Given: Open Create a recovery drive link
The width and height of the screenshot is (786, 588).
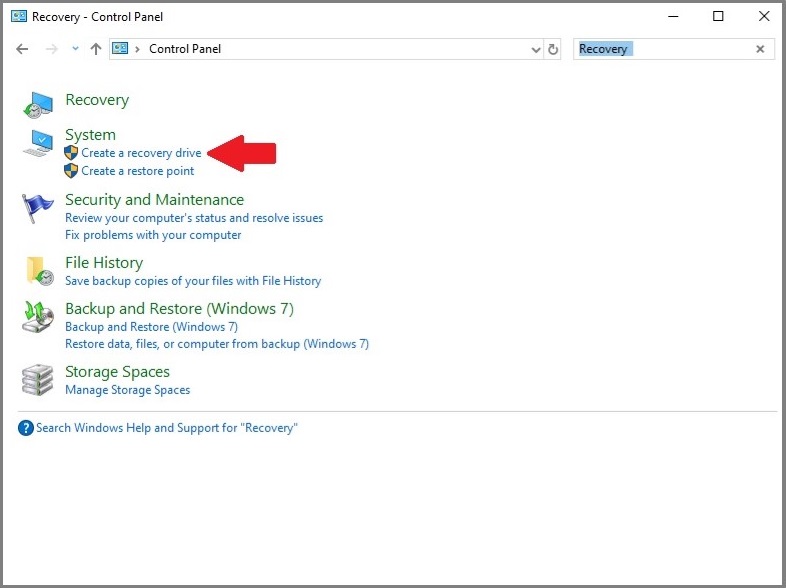Looking at the screenshot, I should (141, 153).
